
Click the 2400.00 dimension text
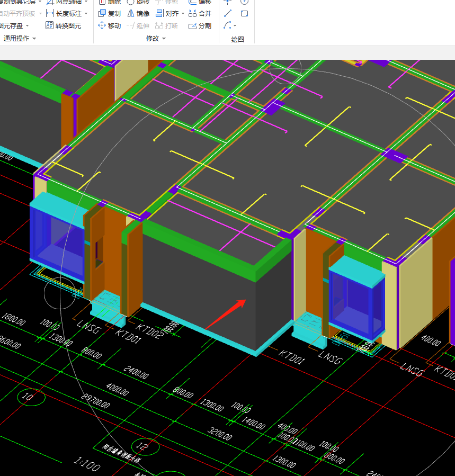tap(136, 372)
